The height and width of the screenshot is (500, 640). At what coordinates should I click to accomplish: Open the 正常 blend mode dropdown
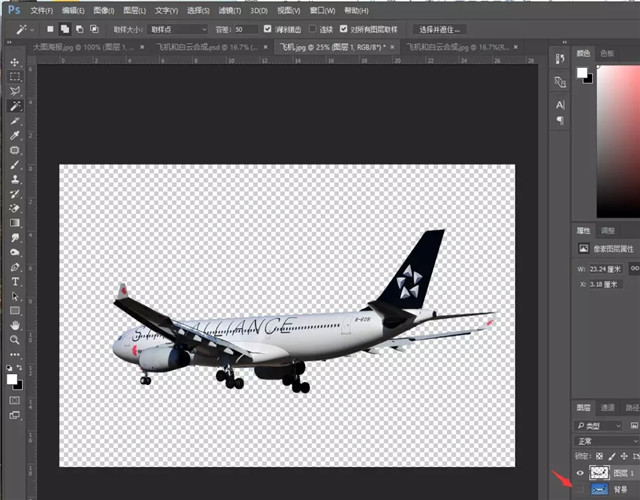pyautogui.click(x=605, y=440)
